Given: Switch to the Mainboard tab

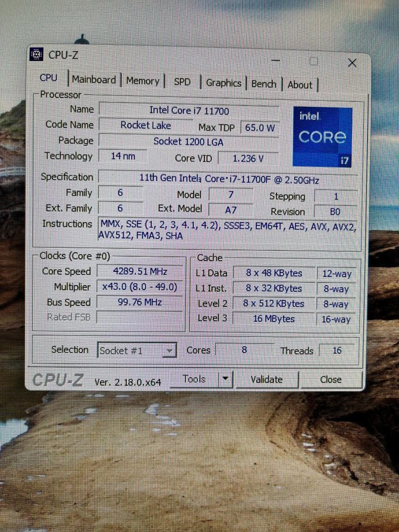Looking at the screenshot, I should (94, 80).
